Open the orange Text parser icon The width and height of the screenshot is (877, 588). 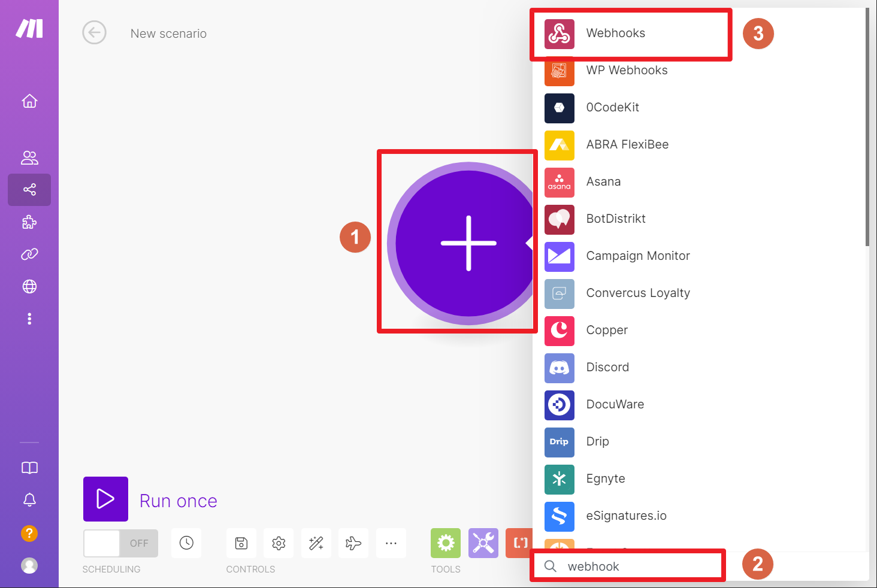pos(519,543)
